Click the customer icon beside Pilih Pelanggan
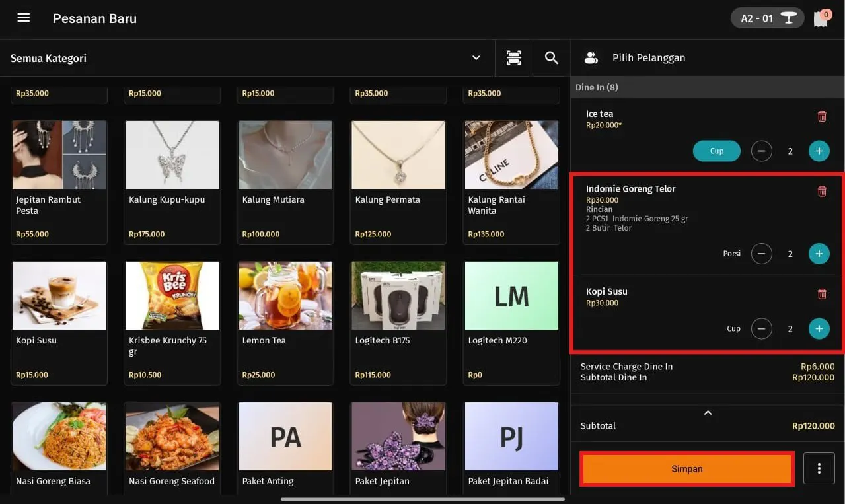This screenshot has height=504, width=845. click(x=591, y=57)
